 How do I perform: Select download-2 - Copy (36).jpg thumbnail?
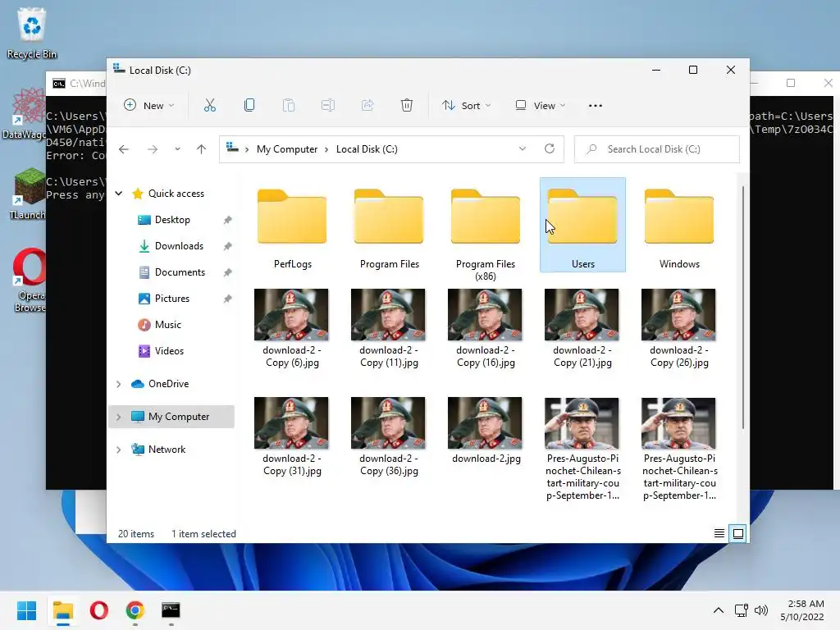[388, 422]
